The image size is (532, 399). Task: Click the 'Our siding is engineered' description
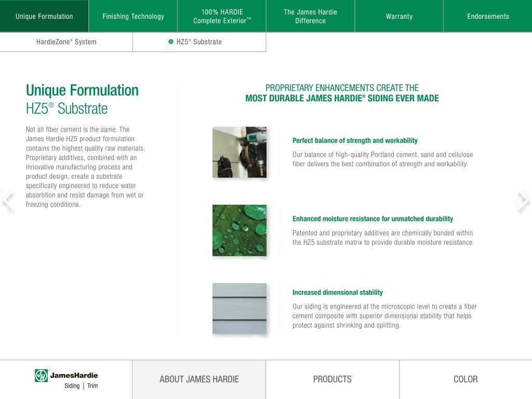[384, 316]
